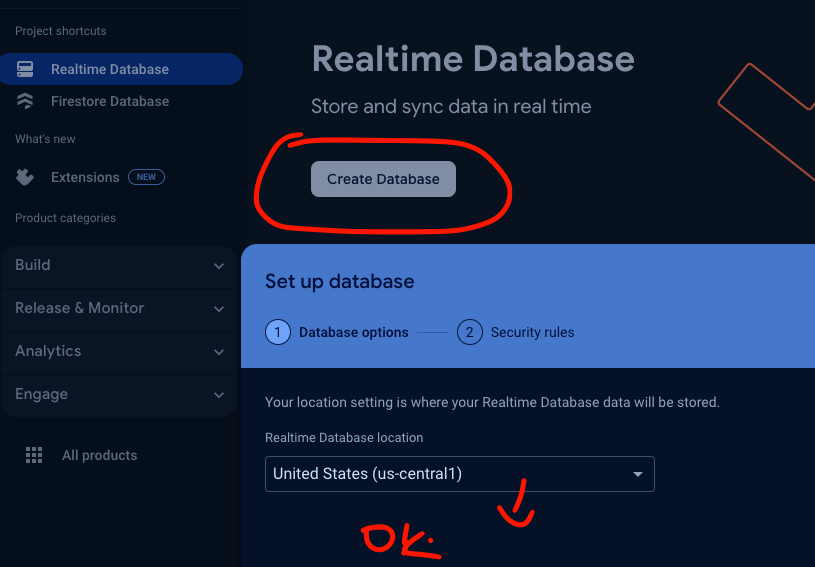Expand the Engage category
The height and width of the screenshot is (567, 815).
(x=119, y=394)
